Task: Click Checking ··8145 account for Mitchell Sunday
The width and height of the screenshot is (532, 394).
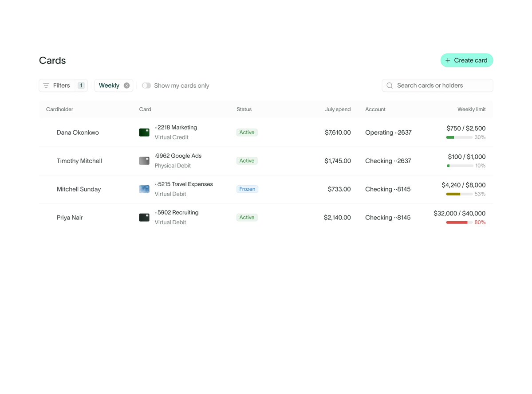Action: pos(388,189)
